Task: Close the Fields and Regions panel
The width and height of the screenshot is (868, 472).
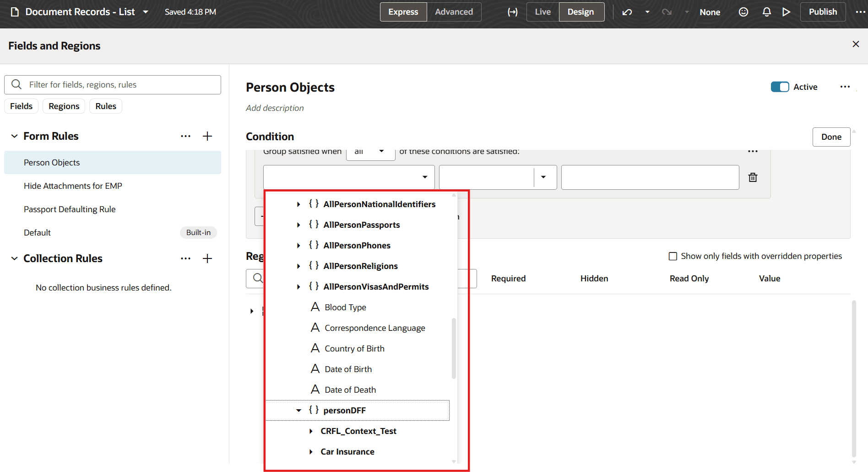Action: pyautogui.click(x=856, y=44)
